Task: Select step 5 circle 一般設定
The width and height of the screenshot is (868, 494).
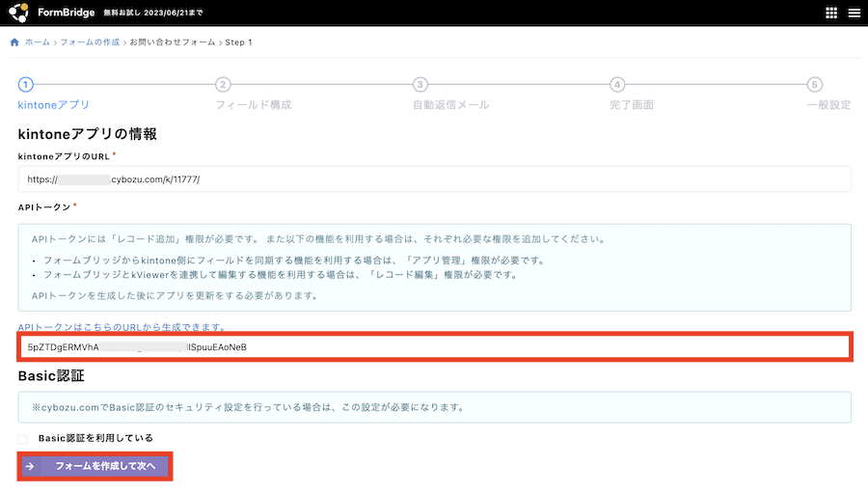Action: (x=814, y=85)
